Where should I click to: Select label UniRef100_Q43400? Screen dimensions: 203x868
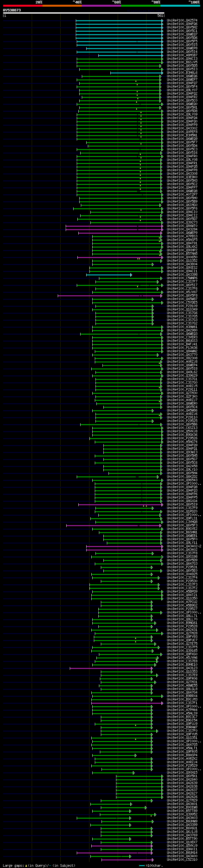click(x=182, y=857)
